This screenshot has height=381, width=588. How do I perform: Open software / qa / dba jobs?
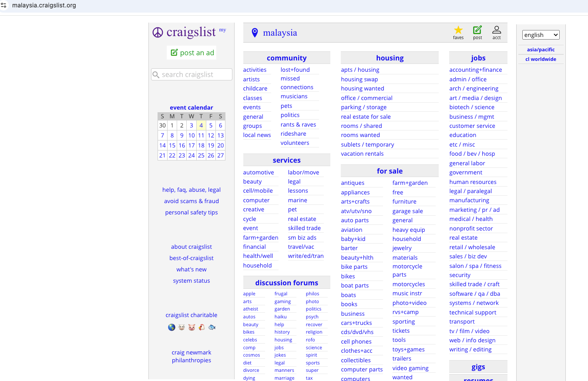point(475,294)
